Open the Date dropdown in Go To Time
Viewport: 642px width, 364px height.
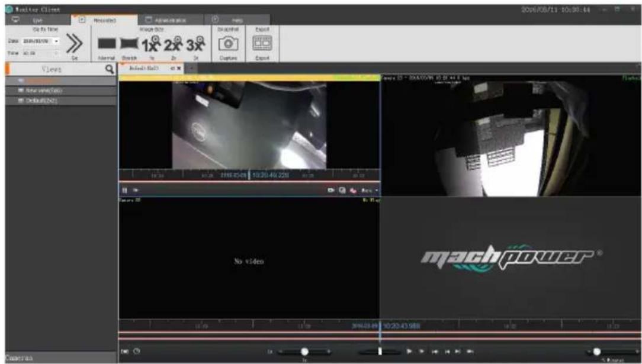click(x=56, y=41)
